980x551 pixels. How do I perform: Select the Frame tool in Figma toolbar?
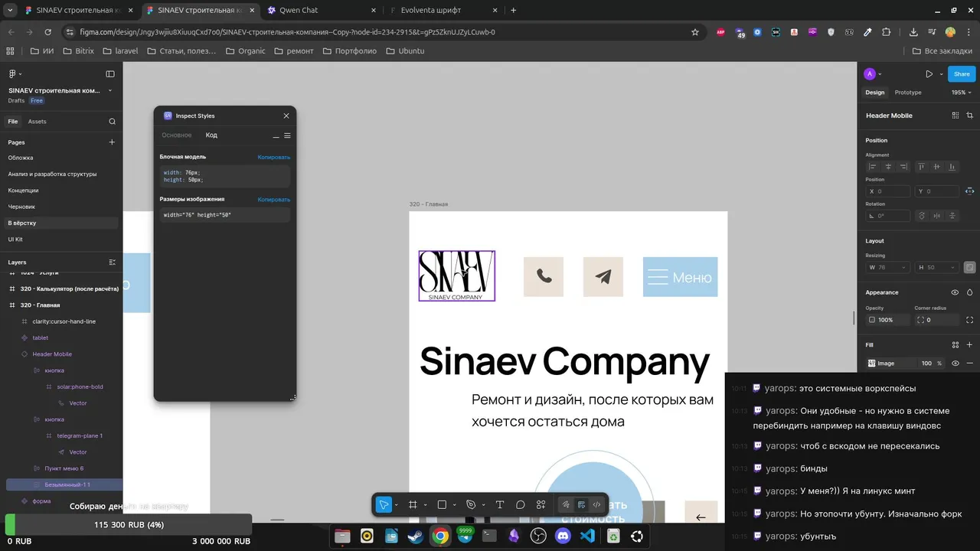413,504
